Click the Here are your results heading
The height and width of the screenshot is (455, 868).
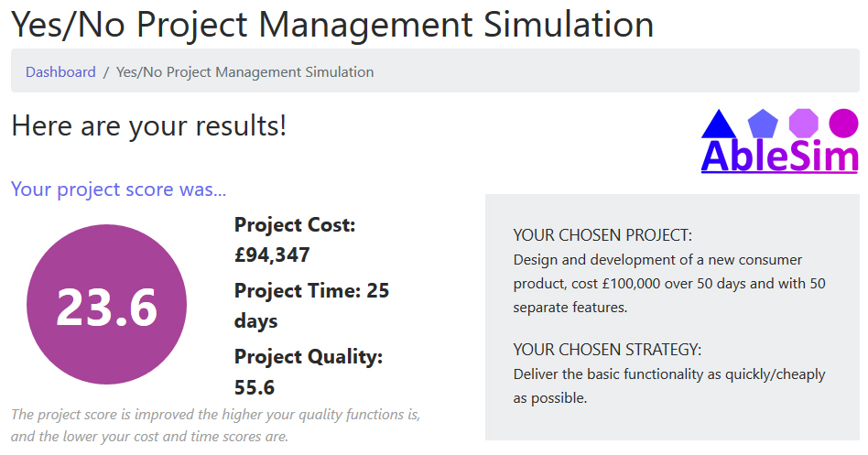(149, 125)
